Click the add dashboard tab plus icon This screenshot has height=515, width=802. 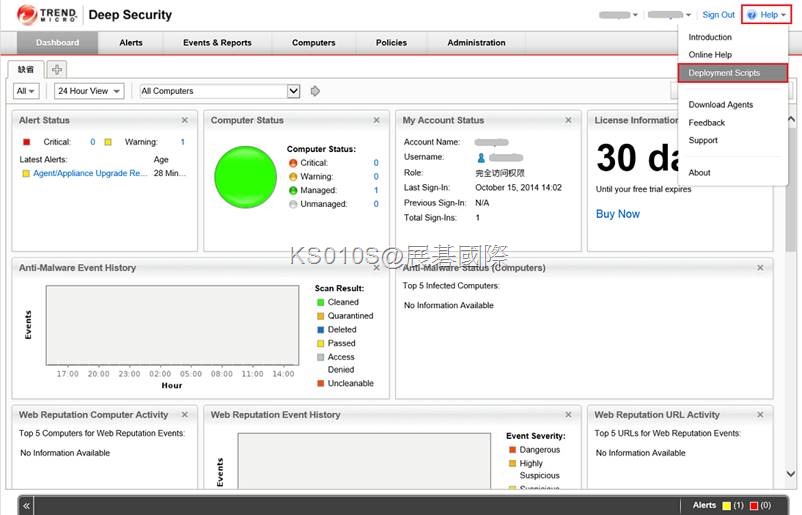click(57, 69)
